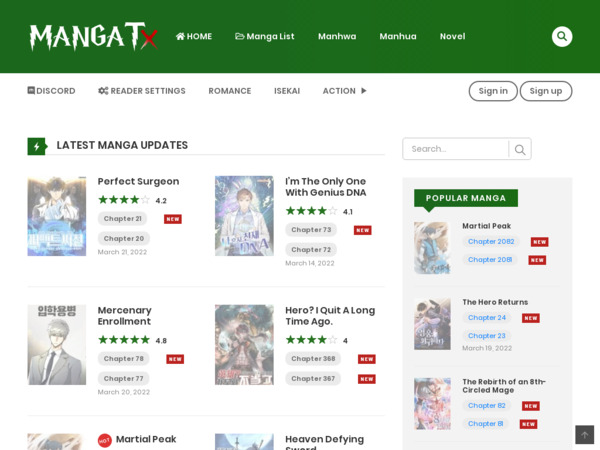
Task: Expand the ACTION menu arrow
Action: tap(364, 91)
